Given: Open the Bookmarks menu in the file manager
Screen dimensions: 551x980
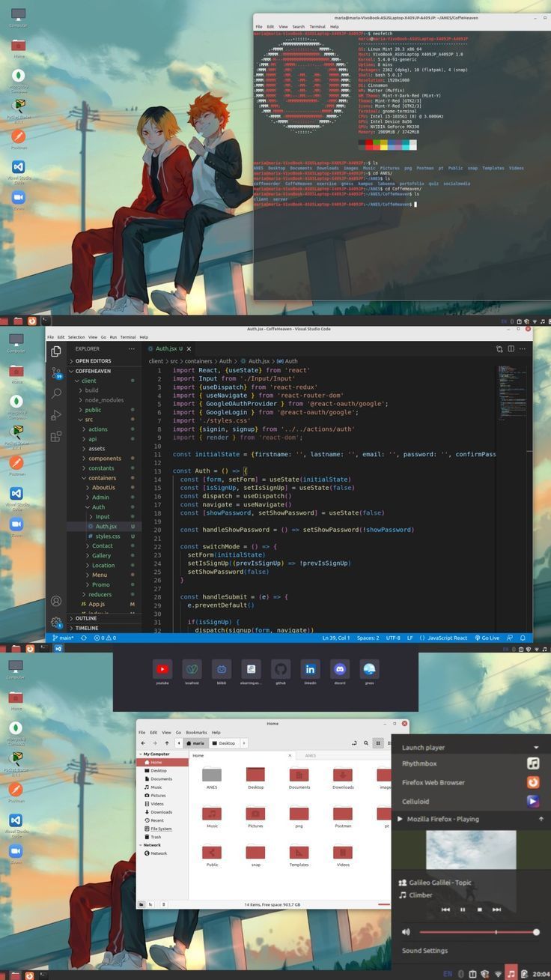Looking at the screenshot, I should click(195, 732).
